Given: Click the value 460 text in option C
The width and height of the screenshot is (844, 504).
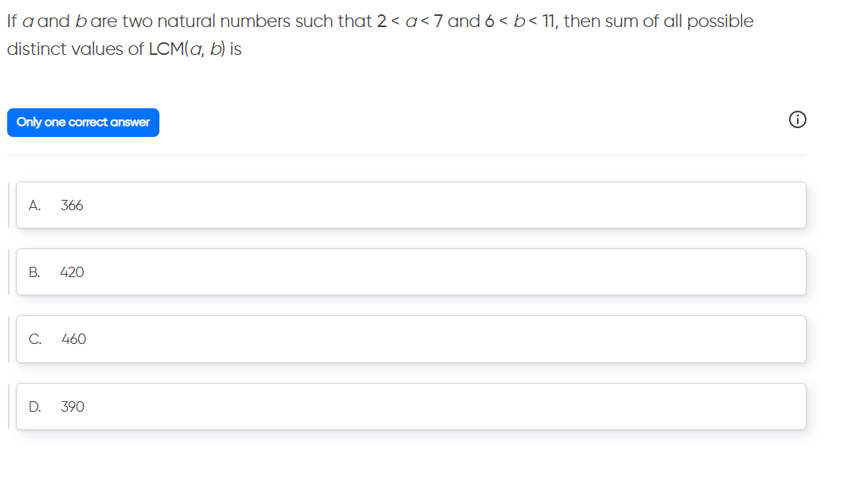Looking at the screenshot, I should click(x=72, y=338).
